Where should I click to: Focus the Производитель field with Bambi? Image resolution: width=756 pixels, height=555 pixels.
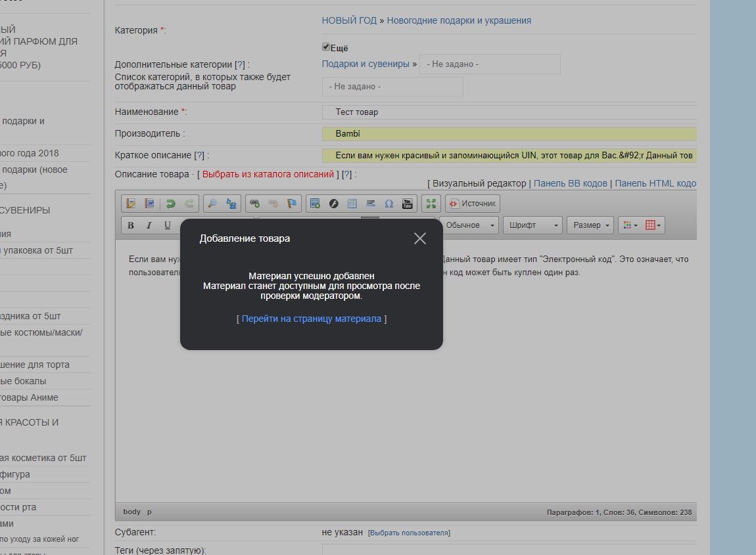pos(509,134)
